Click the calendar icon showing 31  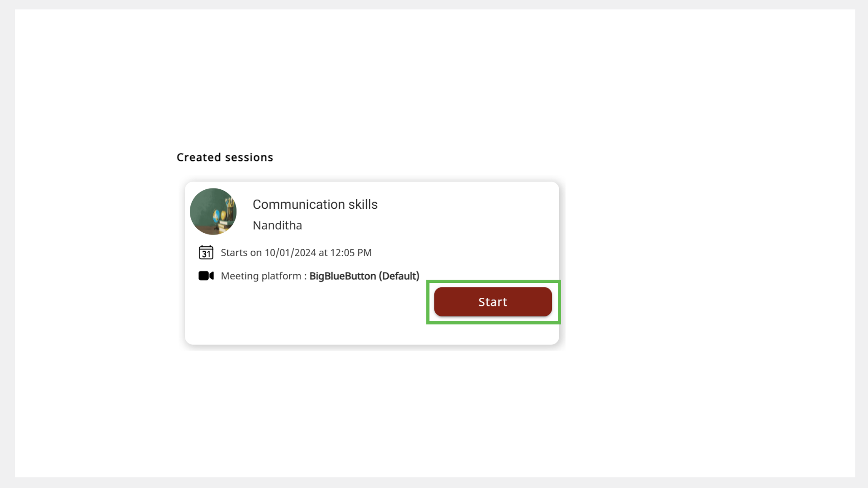click(x=206, y=253)
